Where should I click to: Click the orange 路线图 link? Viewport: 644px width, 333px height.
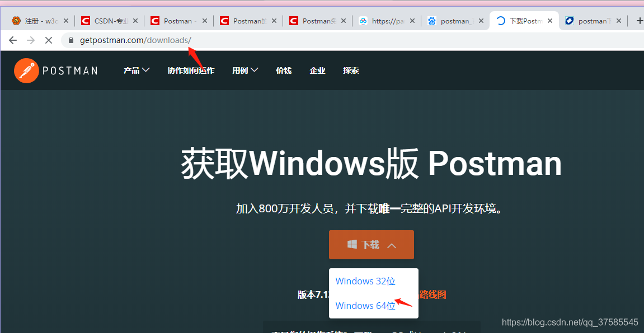click(x=432, y=294)
